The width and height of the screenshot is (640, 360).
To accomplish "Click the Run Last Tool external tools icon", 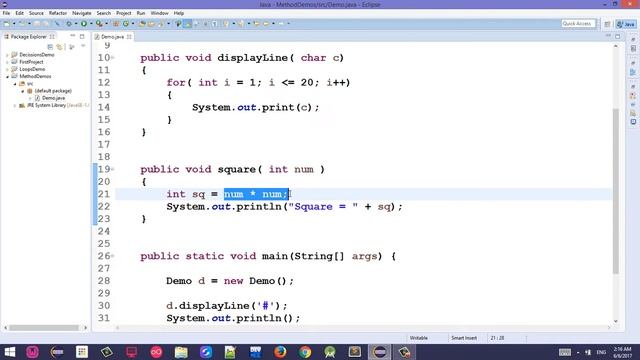I will [x=99, y=24].
